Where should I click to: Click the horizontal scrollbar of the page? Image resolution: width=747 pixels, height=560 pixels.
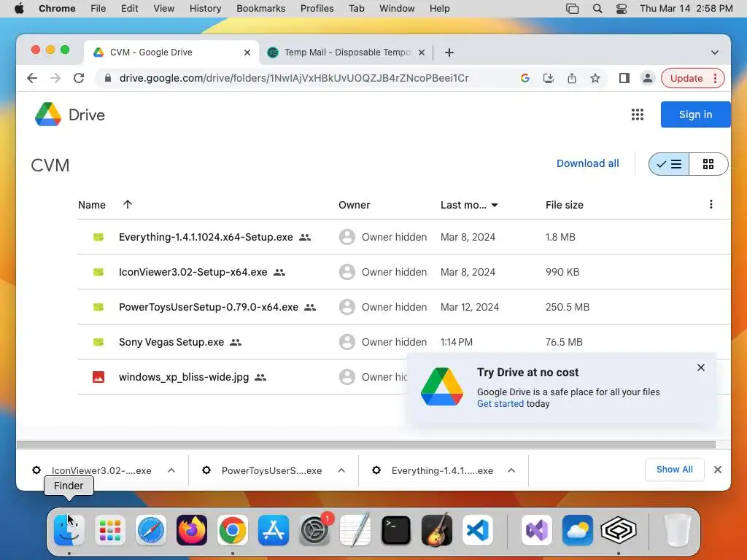tap(366, 444)
